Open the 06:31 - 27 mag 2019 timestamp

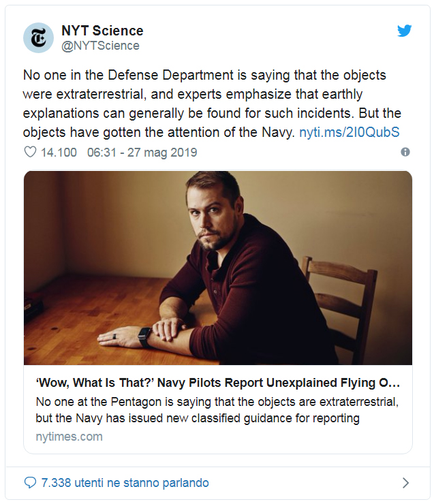click(x=142, y=152)
